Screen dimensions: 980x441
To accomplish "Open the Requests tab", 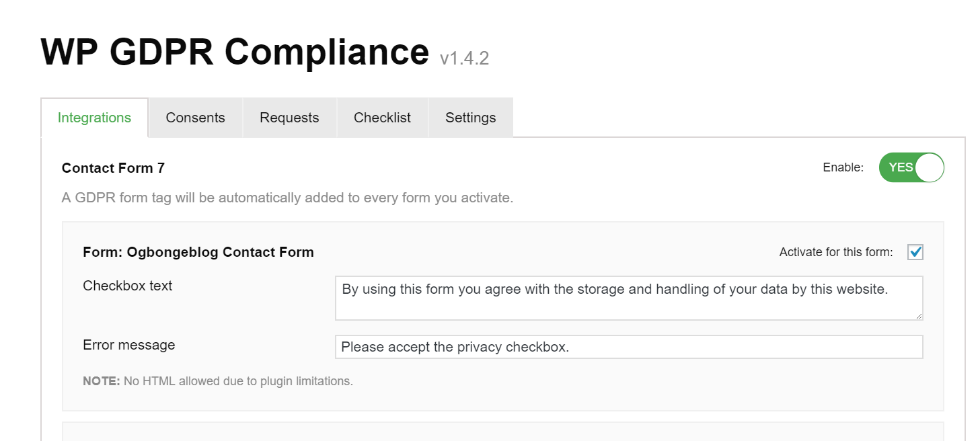I will coord(289,117).
